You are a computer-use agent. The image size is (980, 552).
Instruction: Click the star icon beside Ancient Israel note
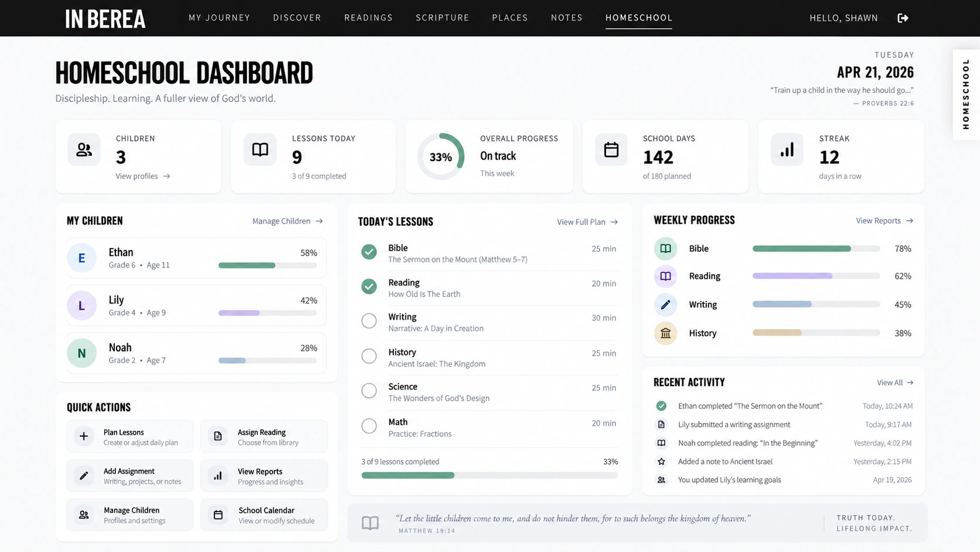click(661, 462)
